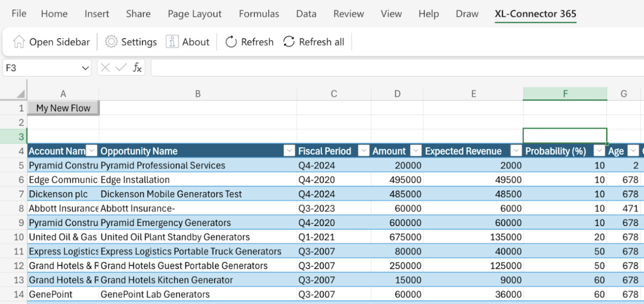This screenshot has height=304, width=644.
Task: Click Account Name cell 'Dickenson plc'
Action: 64,194
